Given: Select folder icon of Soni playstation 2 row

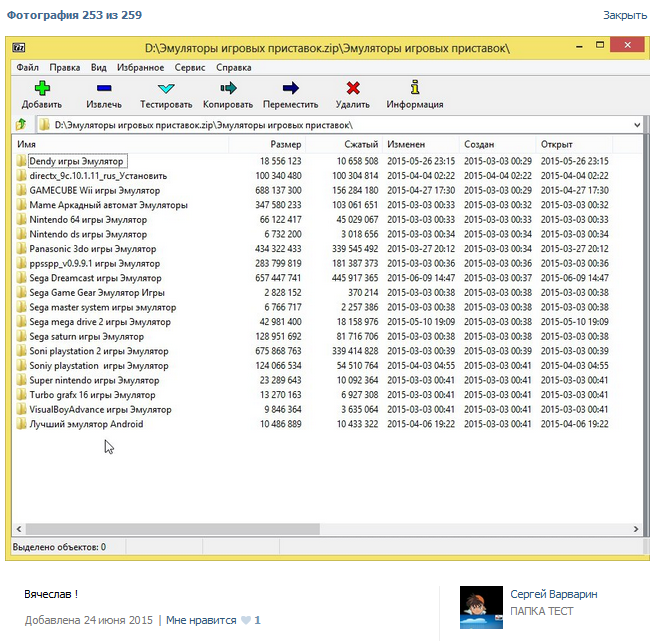Looking at the screenshot, I should click(21, 351).
